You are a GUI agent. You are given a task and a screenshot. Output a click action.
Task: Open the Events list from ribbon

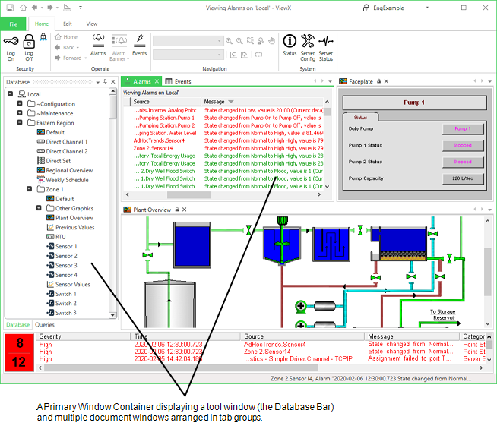tap(140, 41)
